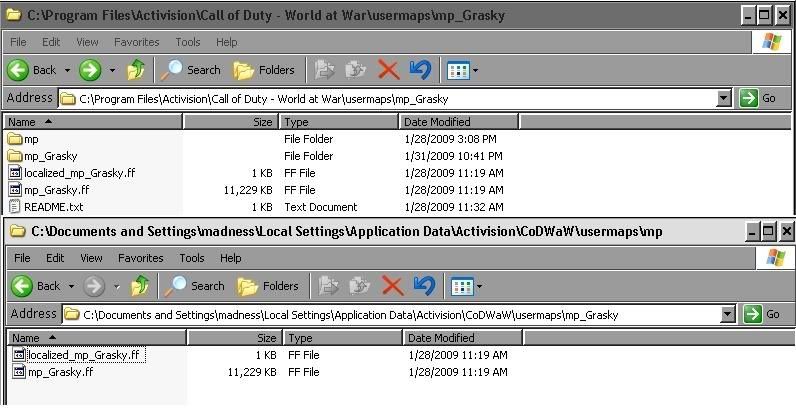796x408 pixels.
Task: Click Delete red X in top window toolbar
Action: pos(388,70)
